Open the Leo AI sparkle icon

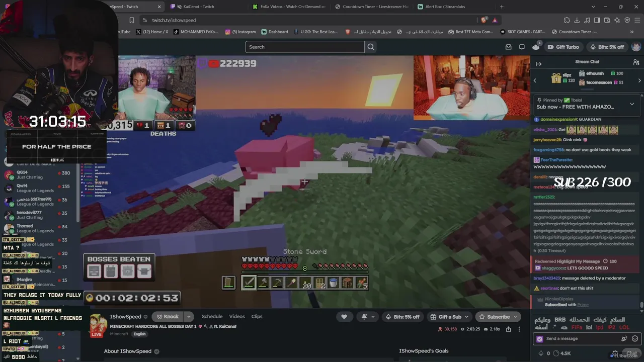click(617, 20)
